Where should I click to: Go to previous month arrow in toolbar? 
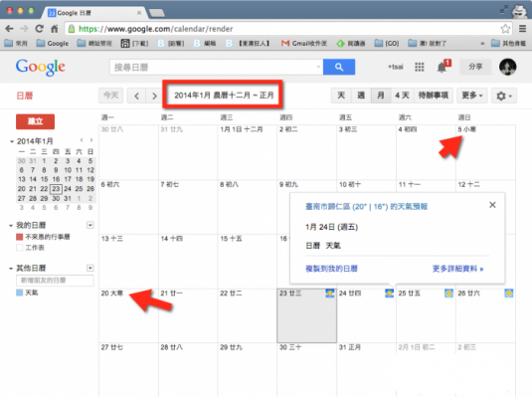(x=137, y=96)
